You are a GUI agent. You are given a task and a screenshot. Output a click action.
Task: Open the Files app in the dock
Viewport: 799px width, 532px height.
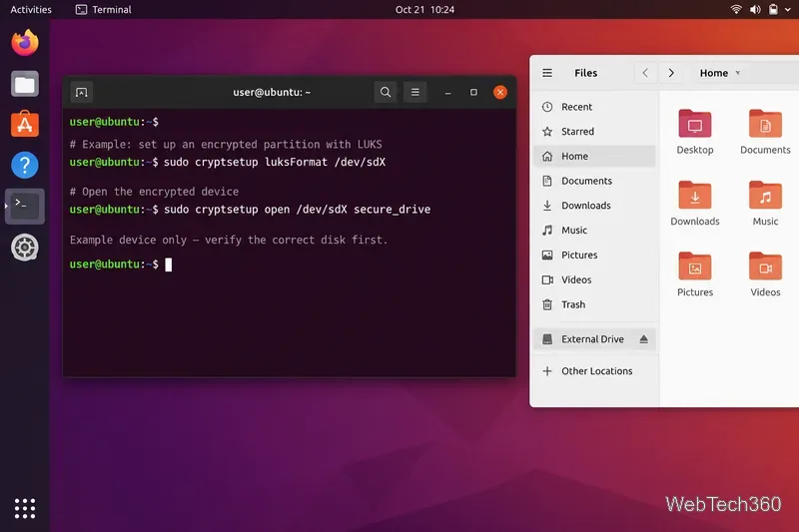click(x=24, y=84)
